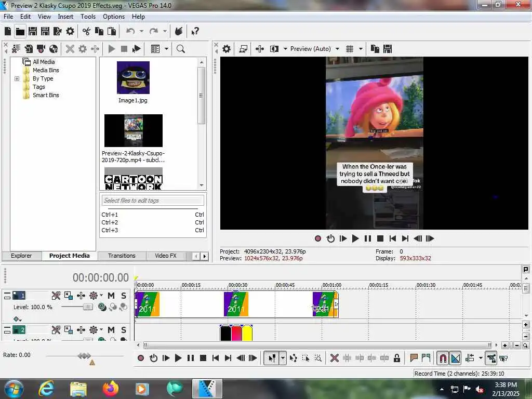532x399 pixels.
Task: Click Record button in timeline transport
Action: tap(141, 358)
